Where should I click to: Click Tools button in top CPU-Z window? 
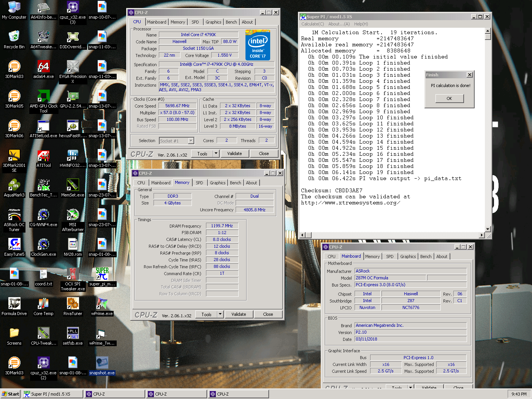[x=202, y=154]
